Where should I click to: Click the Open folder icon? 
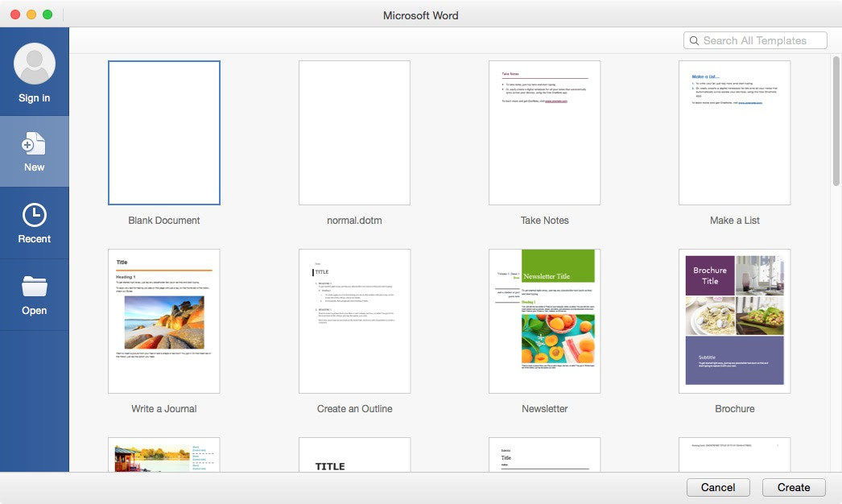[x=35, y=287]
